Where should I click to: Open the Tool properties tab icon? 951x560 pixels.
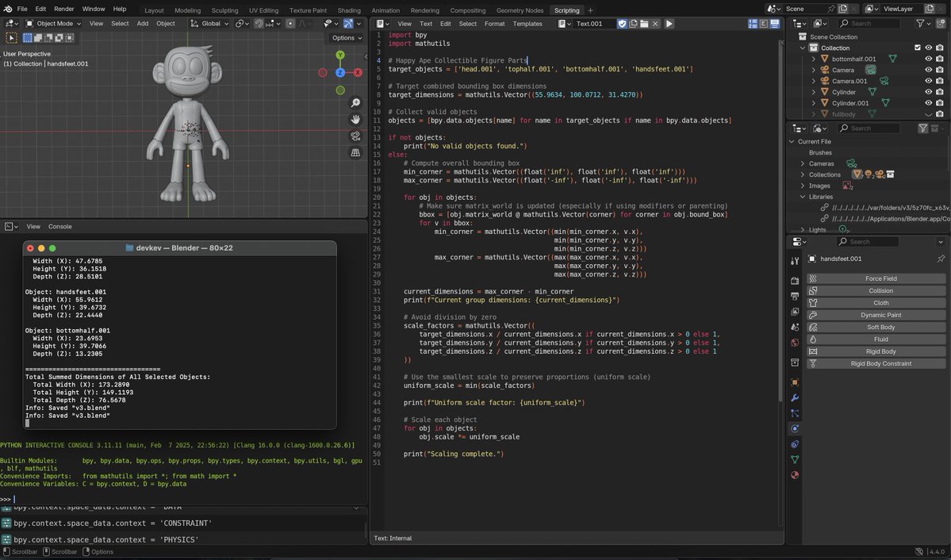point(795,261)
